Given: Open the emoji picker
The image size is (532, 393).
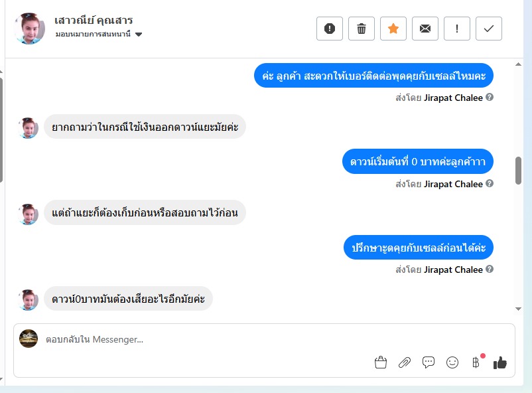Looking at the screenshot, I should (452, 362).
